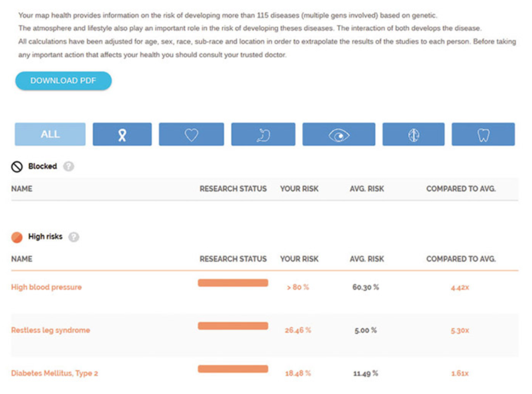Click the '60.30 %' average risk value
This screenshot has width=532, height=394.
click(366, 287)
